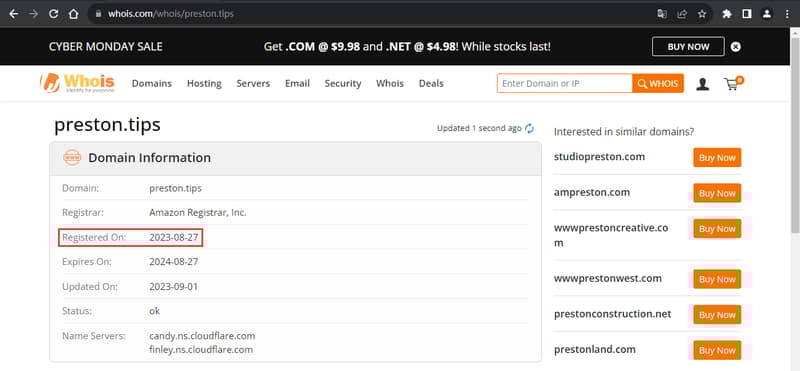Click the prestonland.com domain name
This screenshot has height=371, width=800.
pos(595,350)
